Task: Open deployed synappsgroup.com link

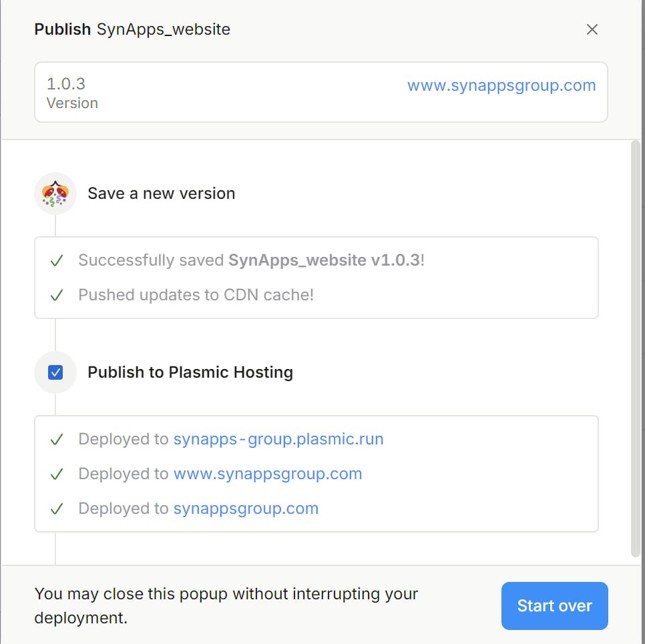Action: (246, 509)
